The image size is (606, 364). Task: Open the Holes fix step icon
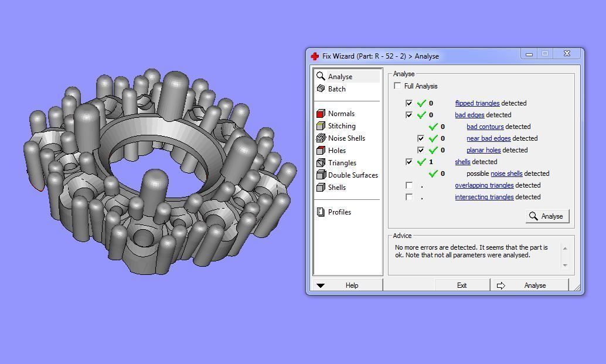tap(321, 150)
